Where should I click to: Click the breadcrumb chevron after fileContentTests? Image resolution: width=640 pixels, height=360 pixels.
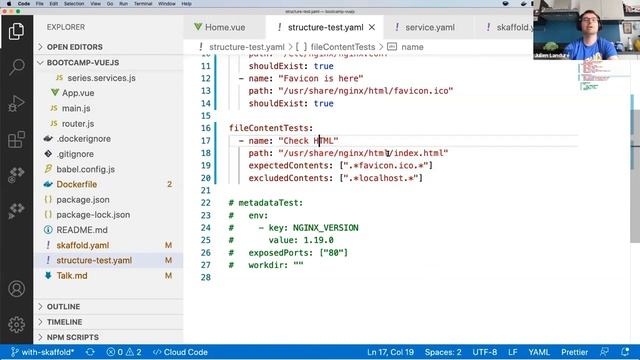pyautogui.click(x=381, y=47)
